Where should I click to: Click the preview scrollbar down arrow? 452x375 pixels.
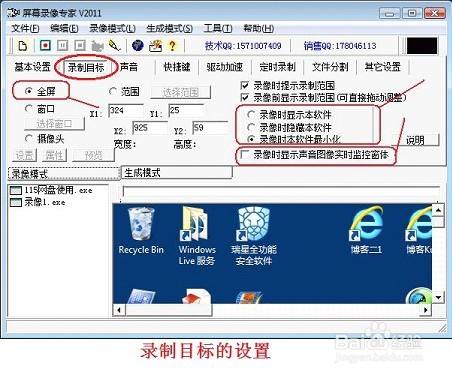pyautogui.click(x=438, y=297)
